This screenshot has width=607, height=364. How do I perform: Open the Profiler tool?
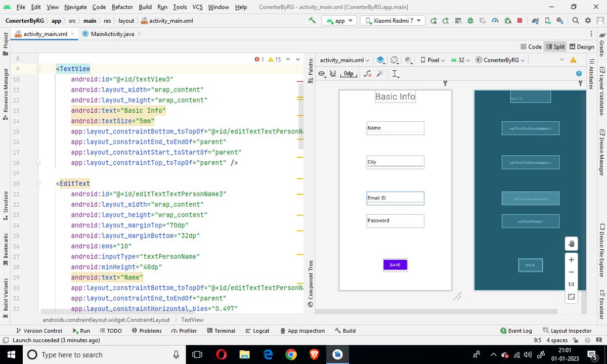tap(184, 331)
